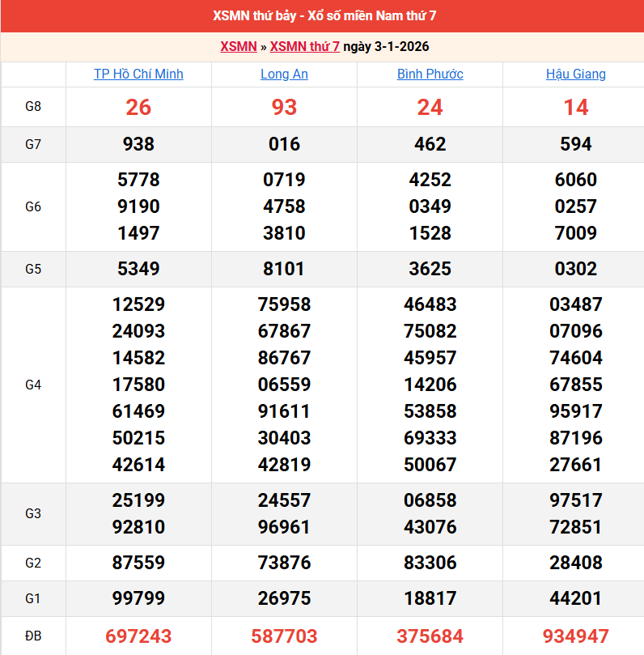Click the ĐB special prize row label
The image size is (644, 655).
33,636
